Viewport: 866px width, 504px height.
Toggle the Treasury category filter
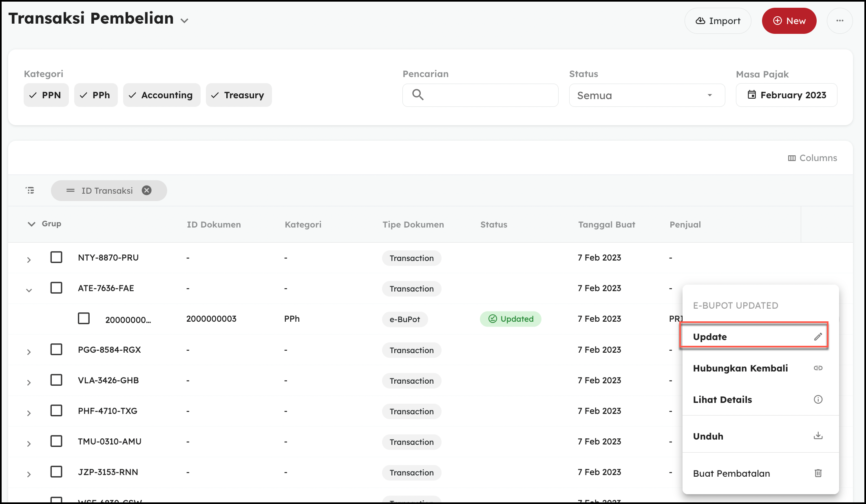click(239, 95)
